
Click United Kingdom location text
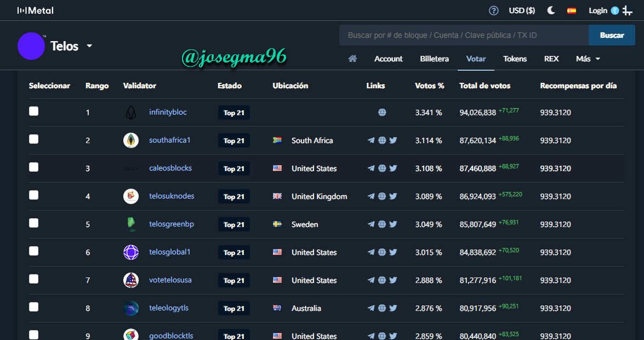[319, 196]
